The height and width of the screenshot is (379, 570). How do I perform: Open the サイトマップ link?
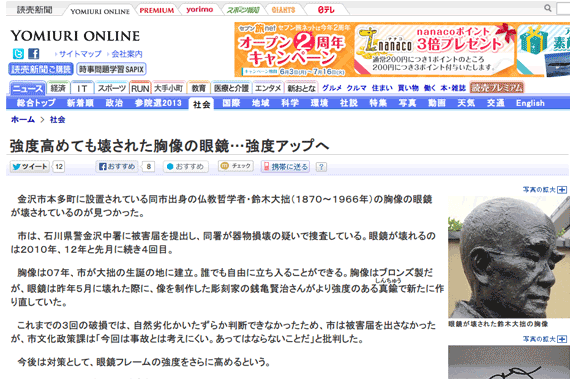(80, 54)
